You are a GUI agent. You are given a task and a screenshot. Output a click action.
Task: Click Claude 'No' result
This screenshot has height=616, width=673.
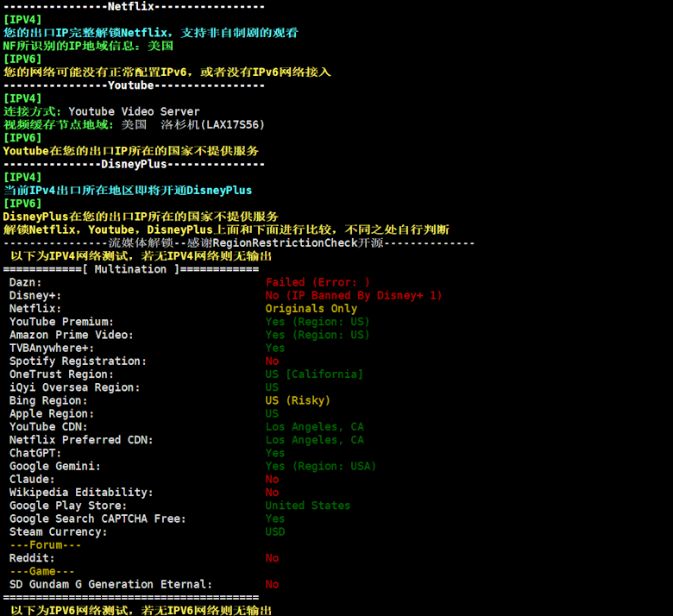point(272,480)
